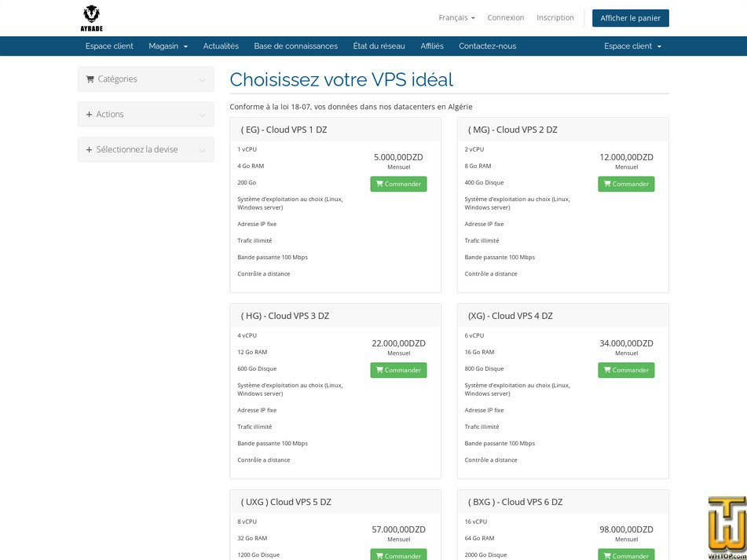Screen dimensions: 747x560
Task: Click the plus icon beside Actions
Action: pyautogui.click(x=89, y=115)
